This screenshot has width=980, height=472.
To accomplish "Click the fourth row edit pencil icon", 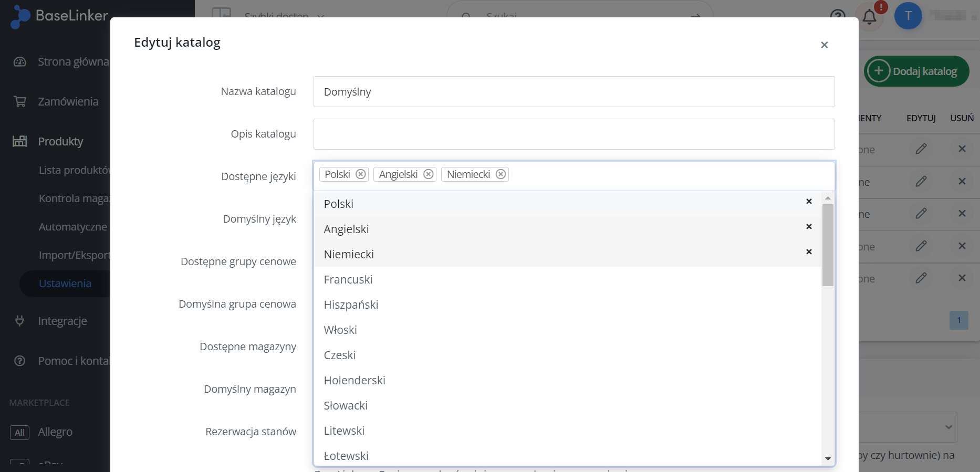I will click(x=921, y=246).
